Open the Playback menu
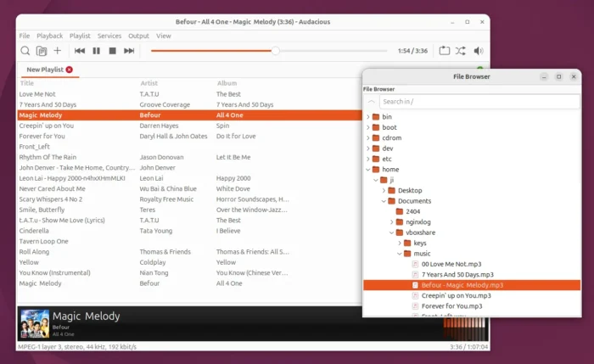 [49, 36]
